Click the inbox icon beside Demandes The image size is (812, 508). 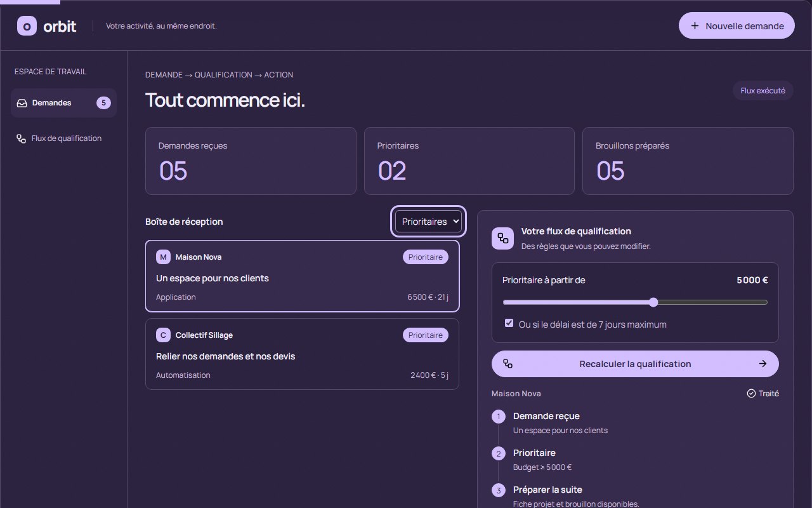22,103
